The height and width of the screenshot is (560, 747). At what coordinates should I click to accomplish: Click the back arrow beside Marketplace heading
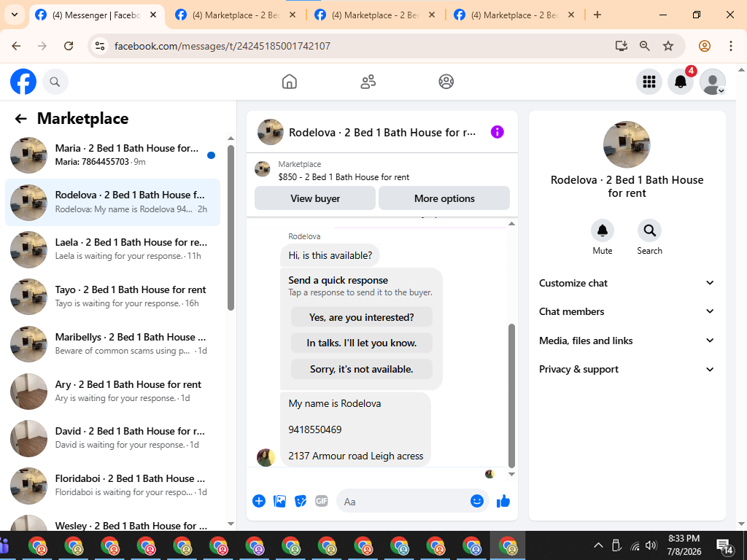[x=20, y=119]
